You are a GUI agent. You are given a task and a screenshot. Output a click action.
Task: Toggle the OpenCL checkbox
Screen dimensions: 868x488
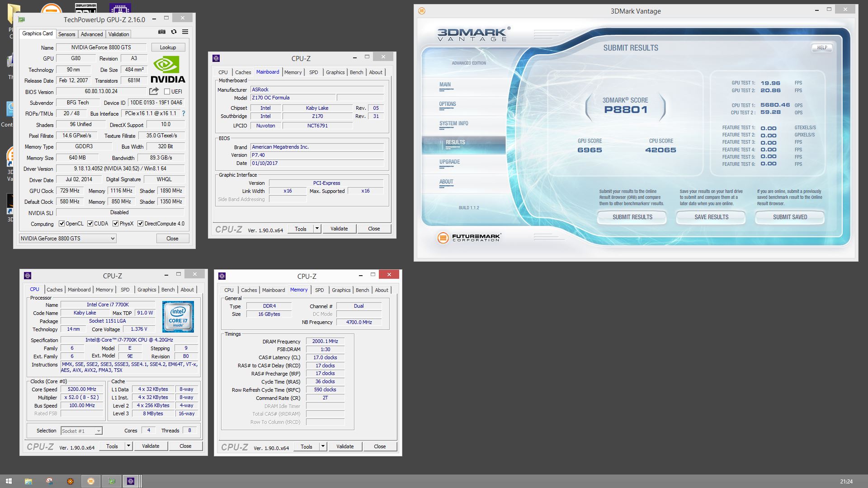62,224
